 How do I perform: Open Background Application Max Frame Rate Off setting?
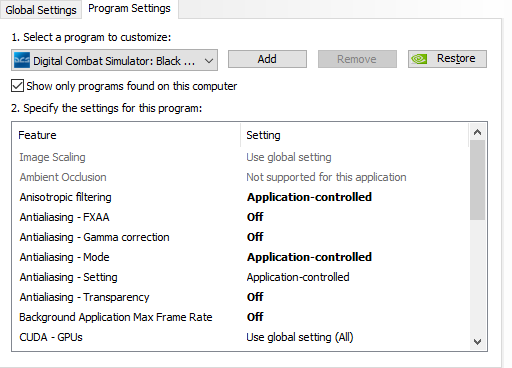[x=255, y=317]
